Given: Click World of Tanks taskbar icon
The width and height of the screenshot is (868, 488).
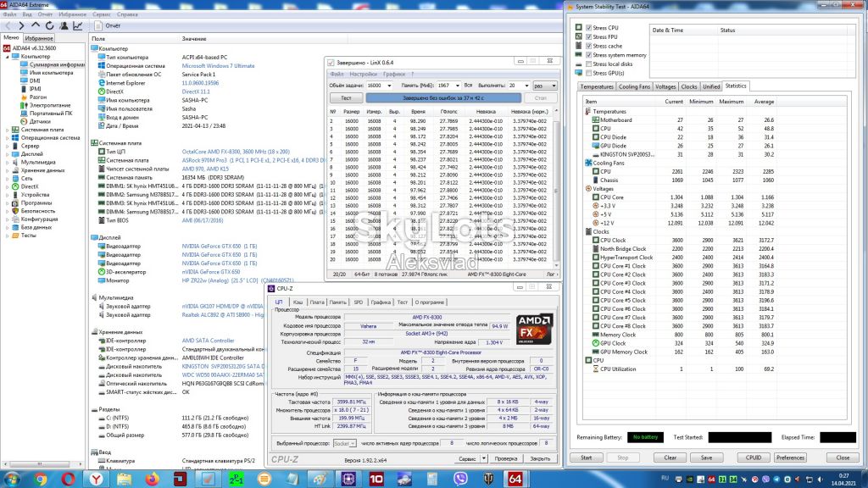Looking at the screenshot, I should tap(487, 479).
